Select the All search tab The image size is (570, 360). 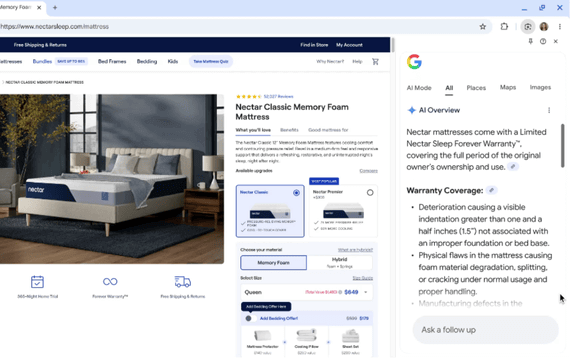coord(449,88)
